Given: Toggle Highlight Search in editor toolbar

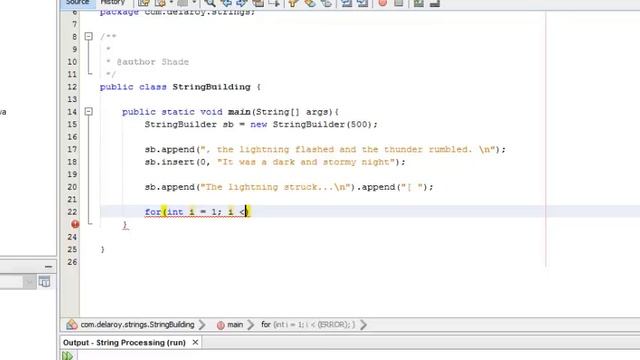Looking at the screenshot, I should (x=258, y=3).
